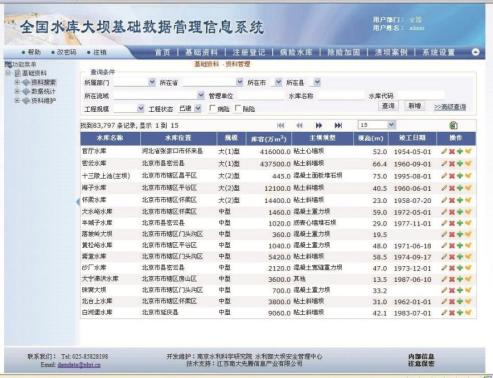Click the 注销 link
The height and width of the screenshot is (378, 493).
100,52
